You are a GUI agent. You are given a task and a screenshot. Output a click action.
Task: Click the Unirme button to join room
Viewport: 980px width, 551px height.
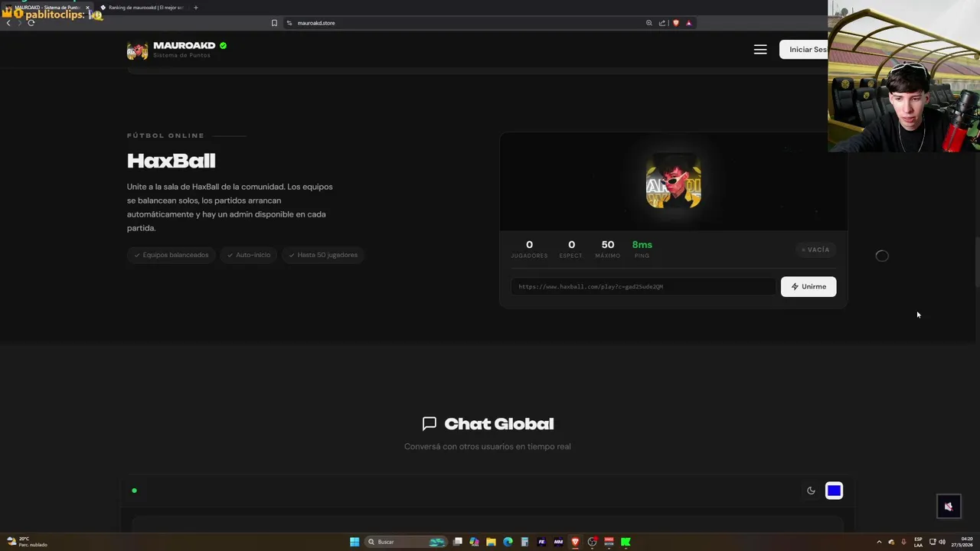click(x=808, y=286)
